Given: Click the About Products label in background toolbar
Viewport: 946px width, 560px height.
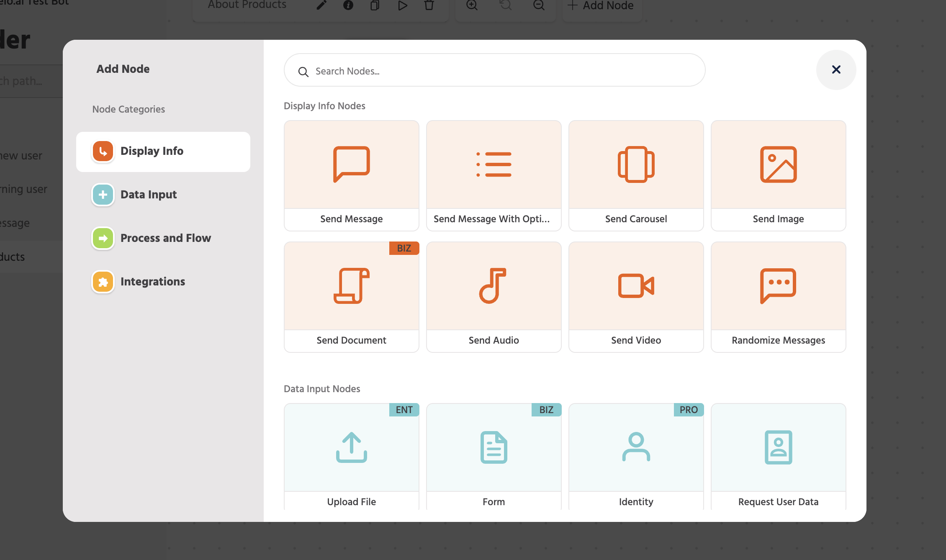Looking at the screenshot, I should [247, 5].
